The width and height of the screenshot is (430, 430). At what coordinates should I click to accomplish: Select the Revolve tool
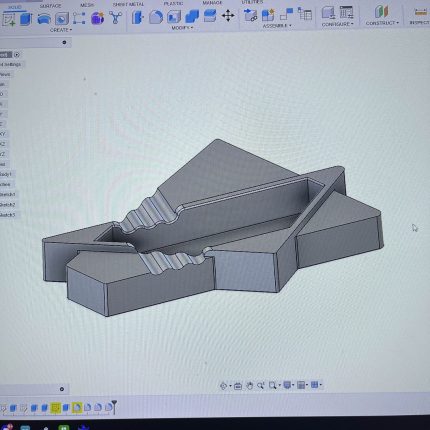44,19
